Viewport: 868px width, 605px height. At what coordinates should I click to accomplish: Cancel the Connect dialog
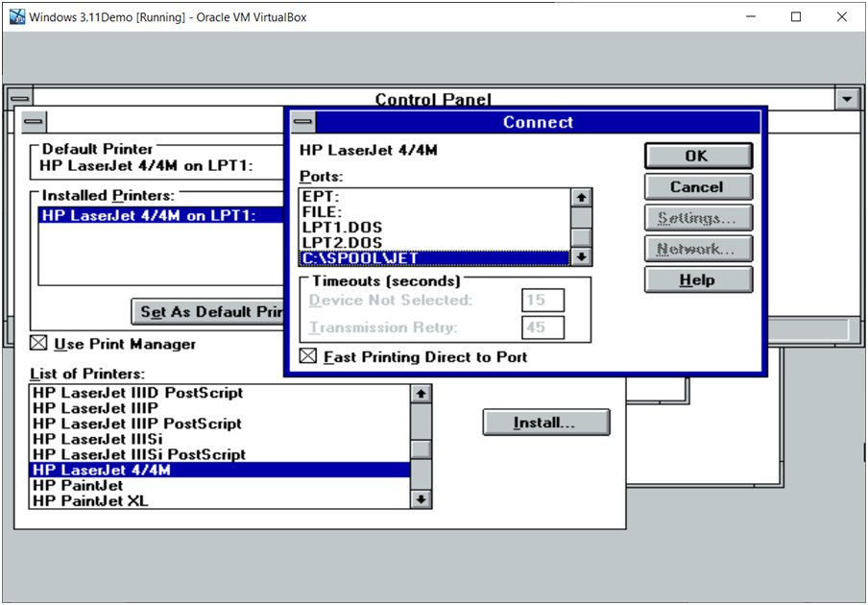click(x=698, y=187)
